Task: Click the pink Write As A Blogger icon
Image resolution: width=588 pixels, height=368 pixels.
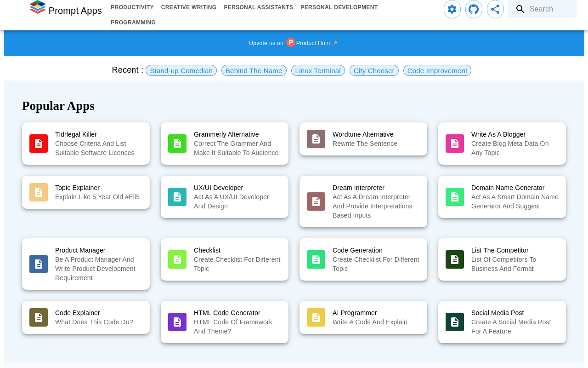Action: tap(455, 144)
